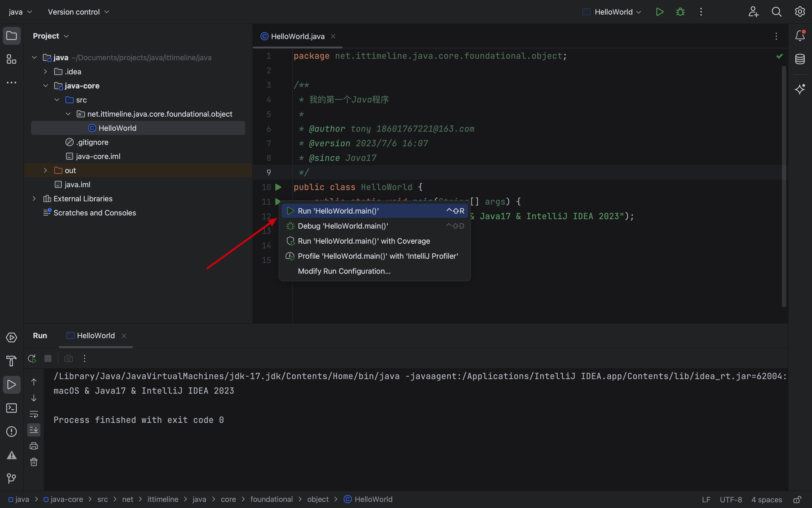Click ittimeline breadcrumb in status bar
The height and width of the screenshot is (508, 812).
point(163,499)
